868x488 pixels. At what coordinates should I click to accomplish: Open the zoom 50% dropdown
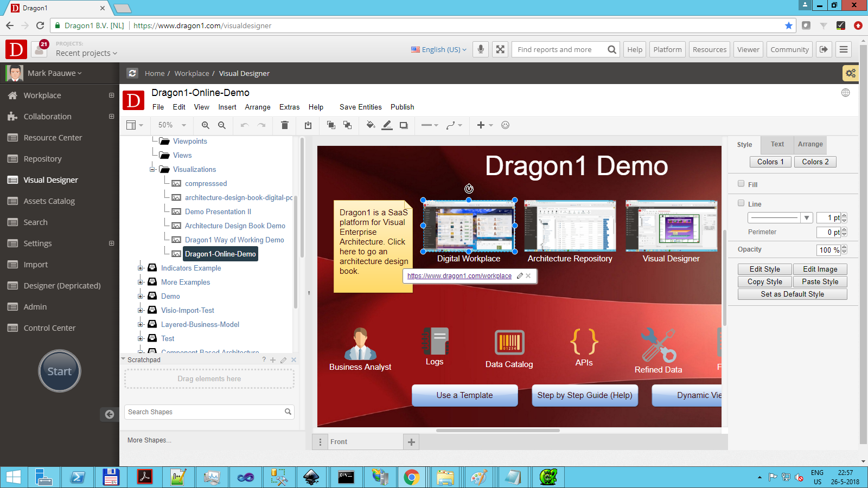point(172,125)
